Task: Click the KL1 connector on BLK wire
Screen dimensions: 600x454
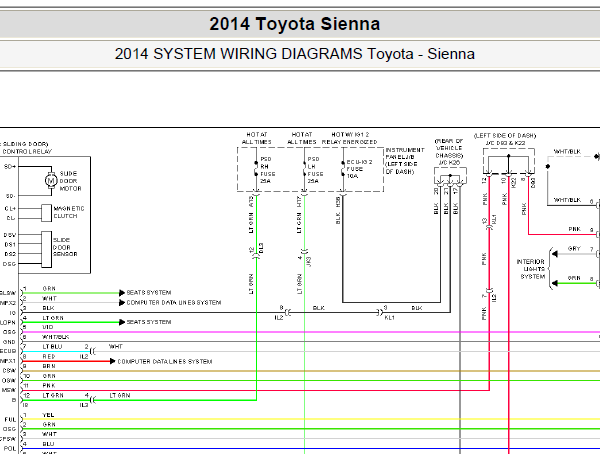Action: pyautogui.click(x=380, y=313)
